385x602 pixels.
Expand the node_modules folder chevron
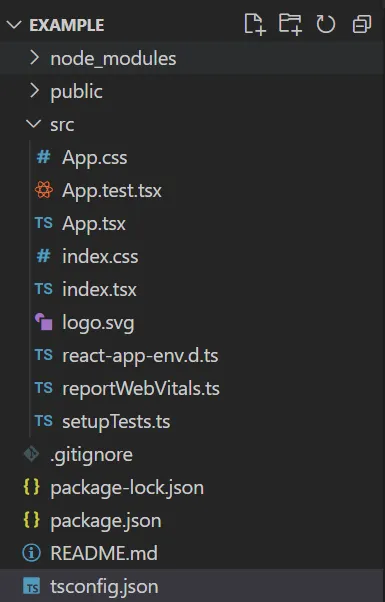[35, 58]
